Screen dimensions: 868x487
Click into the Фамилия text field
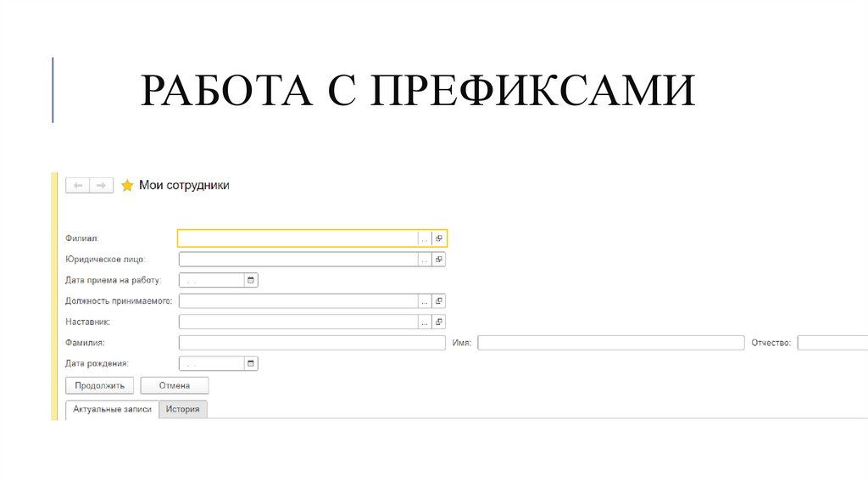point(312,343)
